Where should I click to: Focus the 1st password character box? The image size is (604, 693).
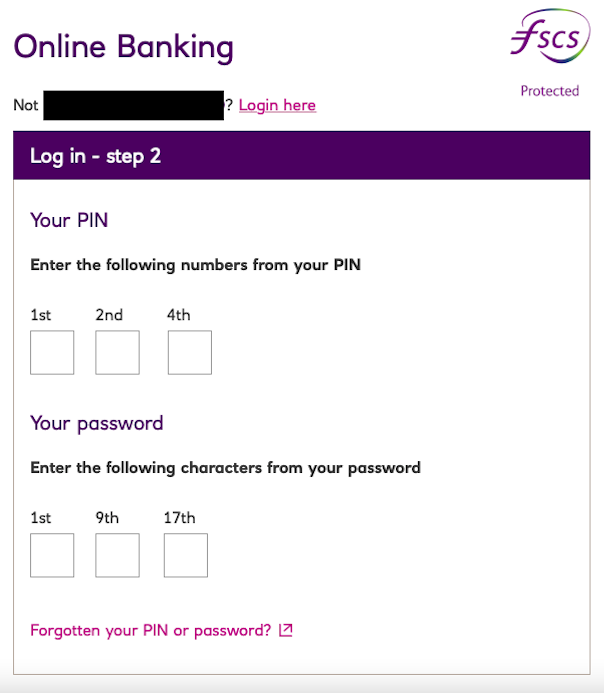click(52, 555)
